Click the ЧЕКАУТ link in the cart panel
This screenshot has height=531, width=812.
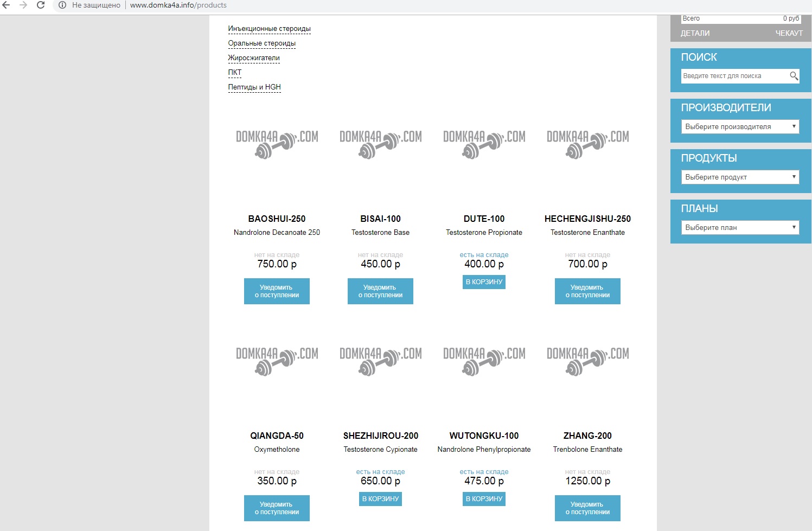pyautogui.click(x=789, y=33)
